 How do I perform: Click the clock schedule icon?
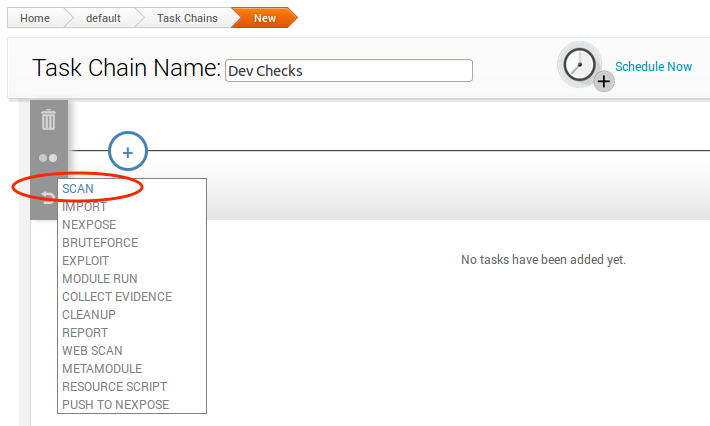tap(581, 66)
